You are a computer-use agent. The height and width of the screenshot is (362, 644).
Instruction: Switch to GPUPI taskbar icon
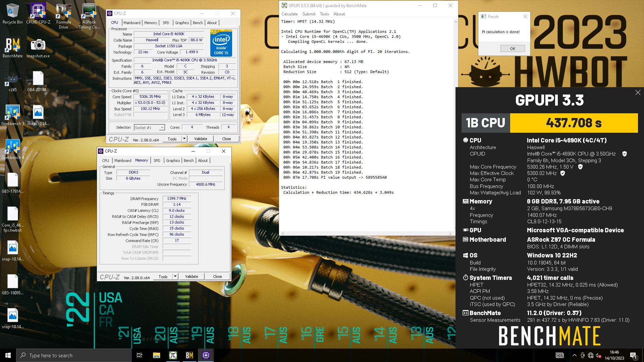click(x=173, y=355)
